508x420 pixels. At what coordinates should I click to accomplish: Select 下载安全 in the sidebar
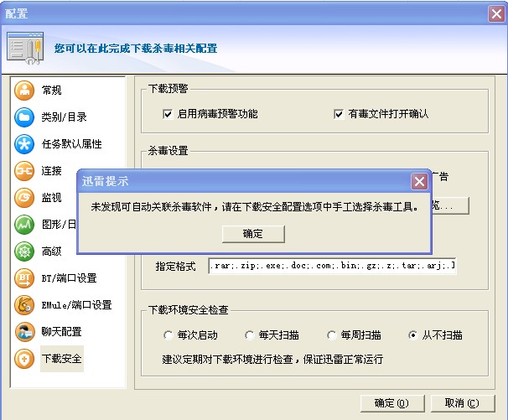click(61, 359)
